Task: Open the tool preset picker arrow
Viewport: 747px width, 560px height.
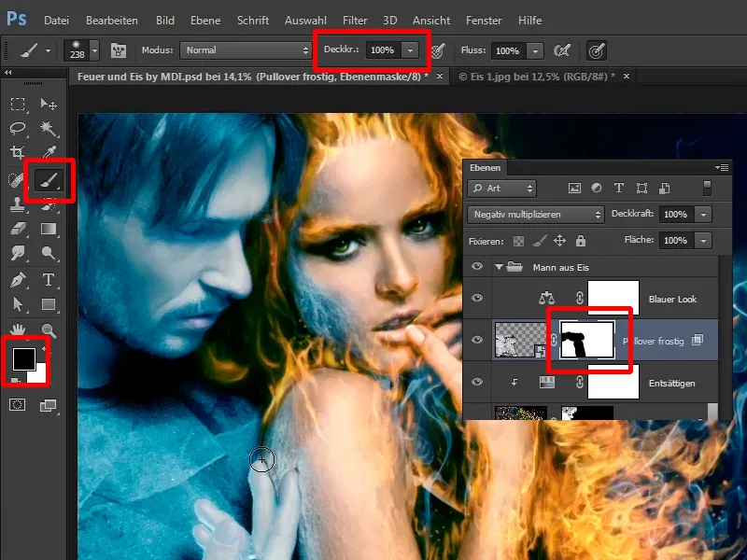Action: [x=49, y=50]
